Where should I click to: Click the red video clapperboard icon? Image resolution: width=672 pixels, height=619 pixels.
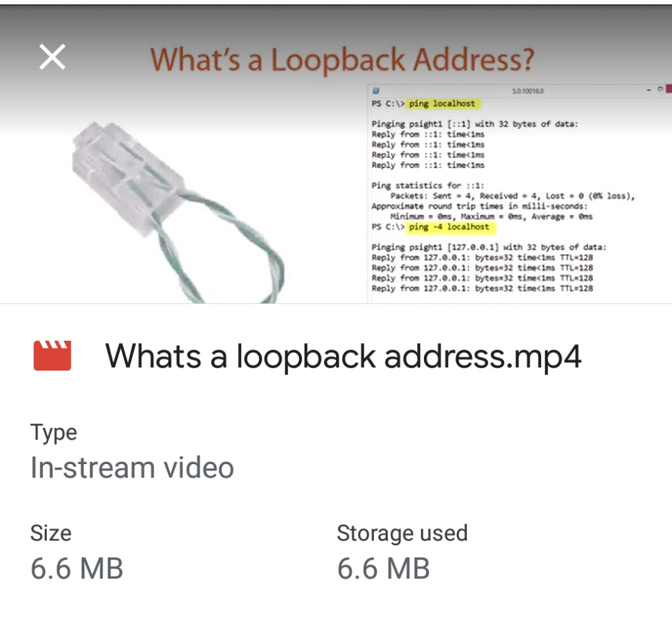(x=53, y=355)
